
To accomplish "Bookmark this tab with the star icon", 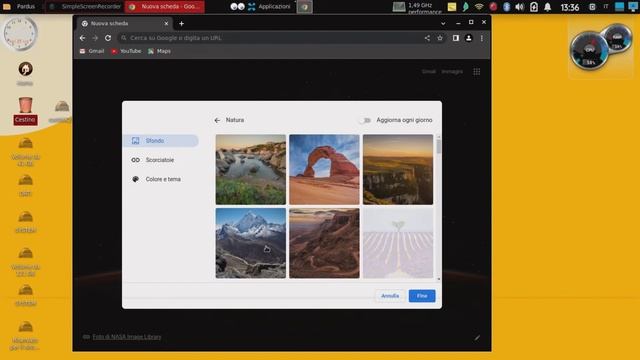I will point(440,38).
